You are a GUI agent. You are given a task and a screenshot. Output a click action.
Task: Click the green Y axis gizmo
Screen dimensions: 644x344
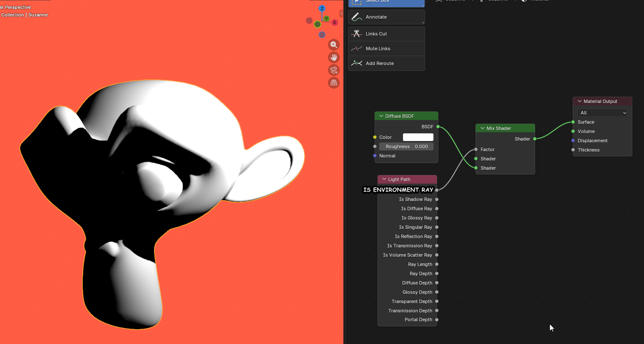point(326,19)
